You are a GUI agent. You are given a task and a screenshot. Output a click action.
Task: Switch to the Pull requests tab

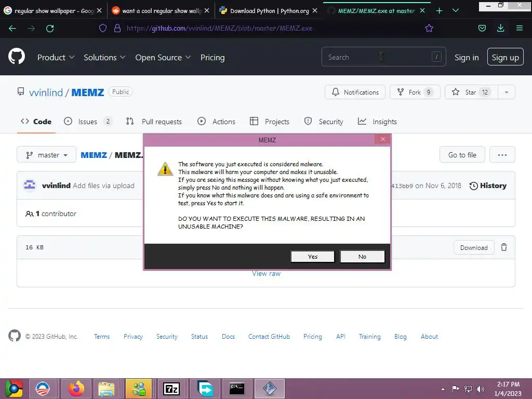pyautogui.click(x=154, y=122)
